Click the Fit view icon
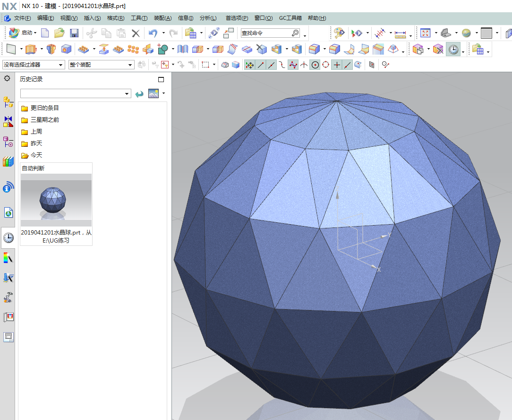Screen dimensions: 512x420 (x=425, y=33)
